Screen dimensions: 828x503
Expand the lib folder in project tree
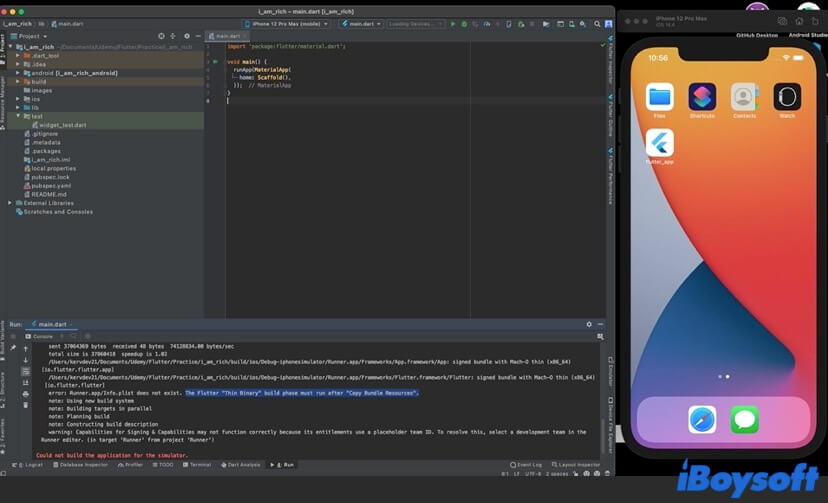(18, 107)
